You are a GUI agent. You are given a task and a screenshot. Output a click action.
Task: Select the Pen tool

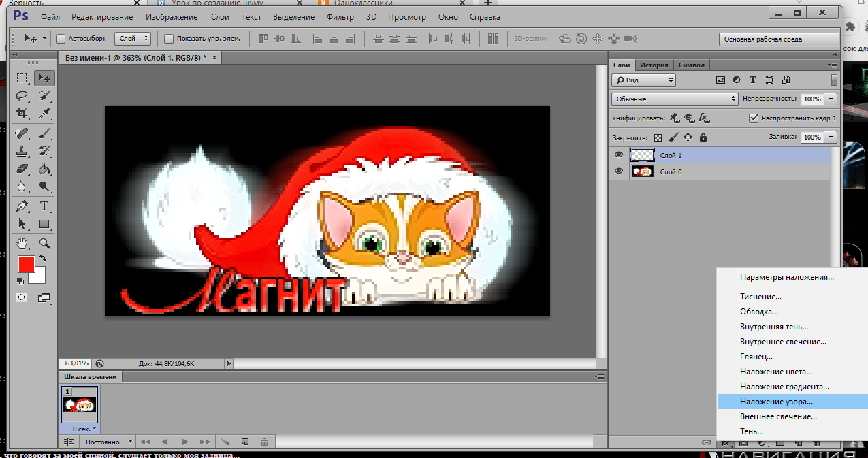22,206
